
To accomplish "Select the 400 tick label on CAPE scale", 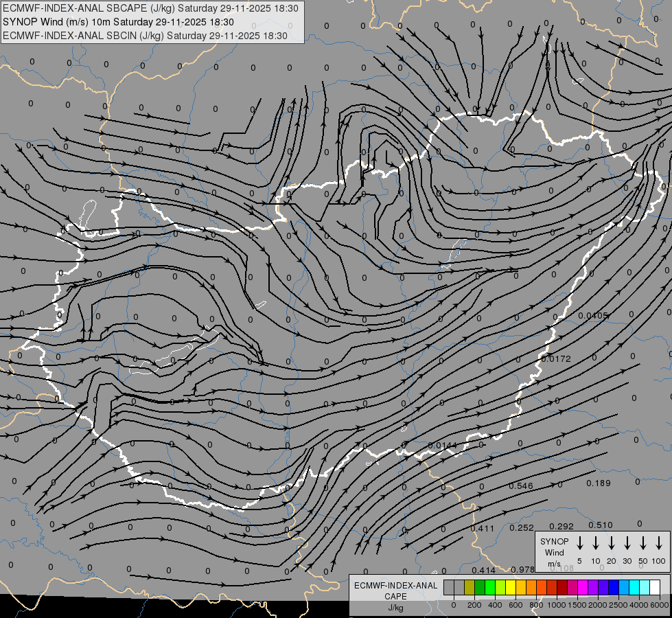I will tap(495, 605).
